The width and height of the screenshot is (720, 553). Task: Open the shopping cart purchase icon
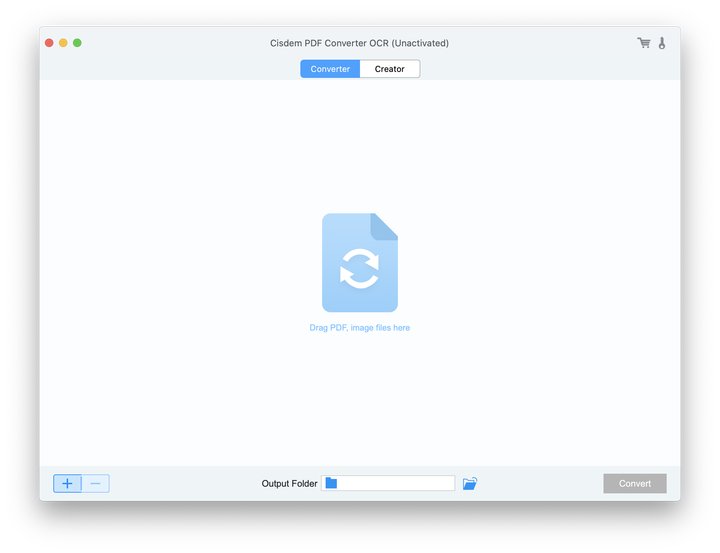click(643, 43)
